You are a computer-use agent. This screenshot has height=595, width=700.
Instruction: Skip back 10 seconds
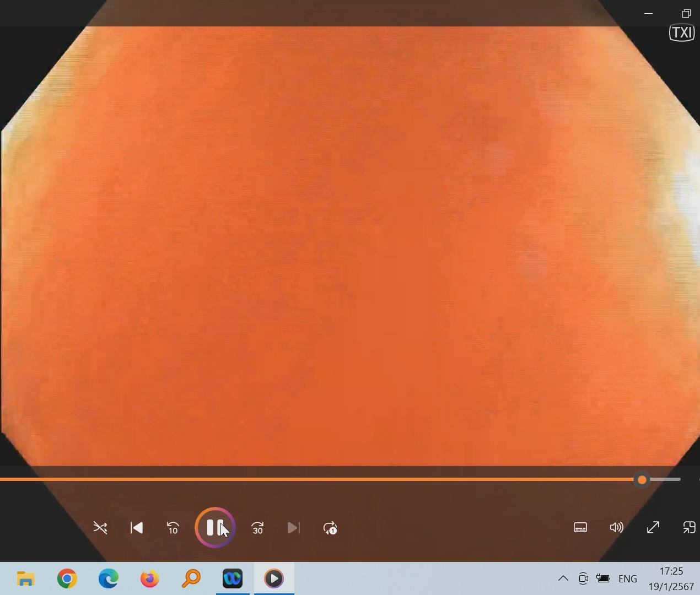pyautogui.click(x=173, y=528)
